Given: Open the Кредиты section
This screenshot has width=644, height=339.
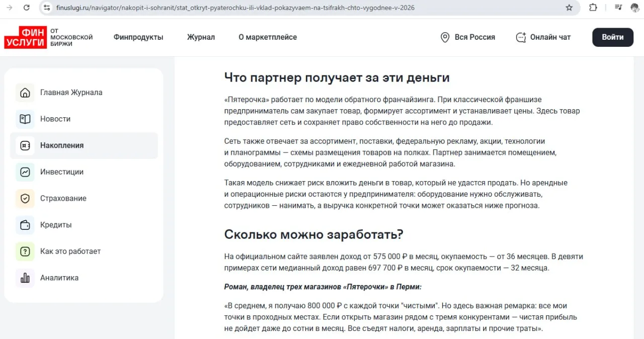Looking at the screenshot, I should point(84,225).
